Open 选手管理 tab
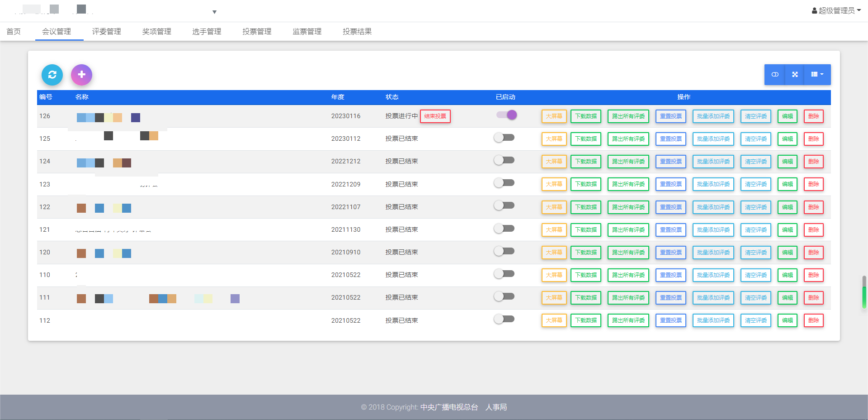 (x=207, y=31)
